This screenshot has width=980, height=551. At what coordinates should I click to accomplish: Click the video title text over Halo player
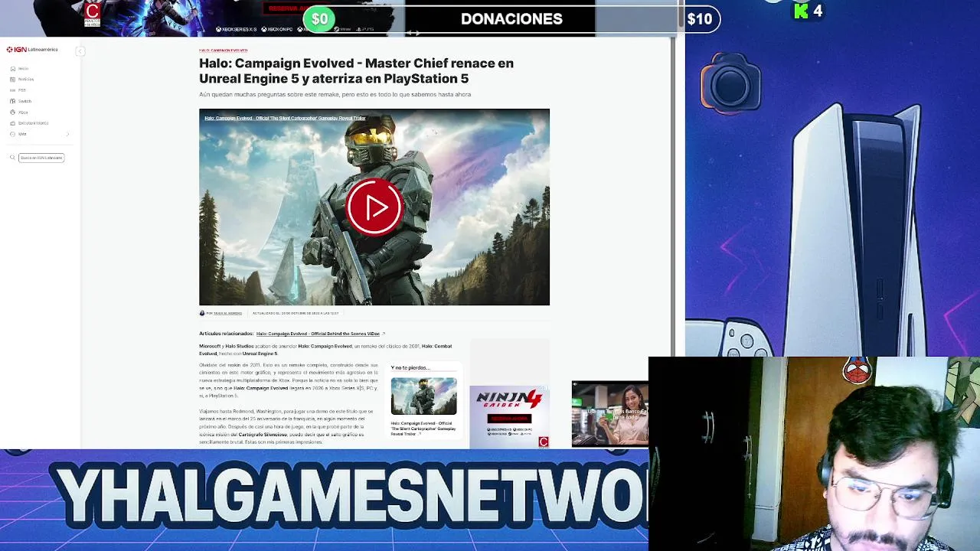[285, 119]
